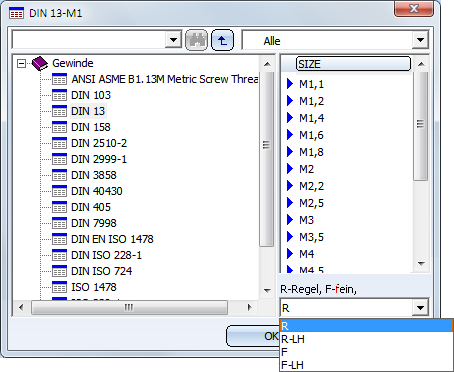Screen dimensions: 454x372
Task: Select size M3 in the list
Action: [x=306, y=220]
